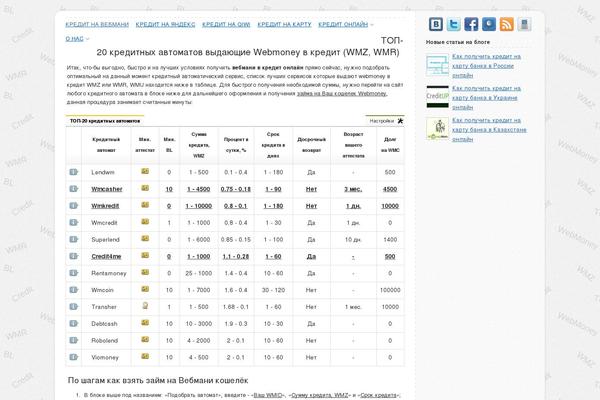Viewport: 600px width, 400px height.
Task: Open the Twitter social icon
Action: [x=453, y=24]
